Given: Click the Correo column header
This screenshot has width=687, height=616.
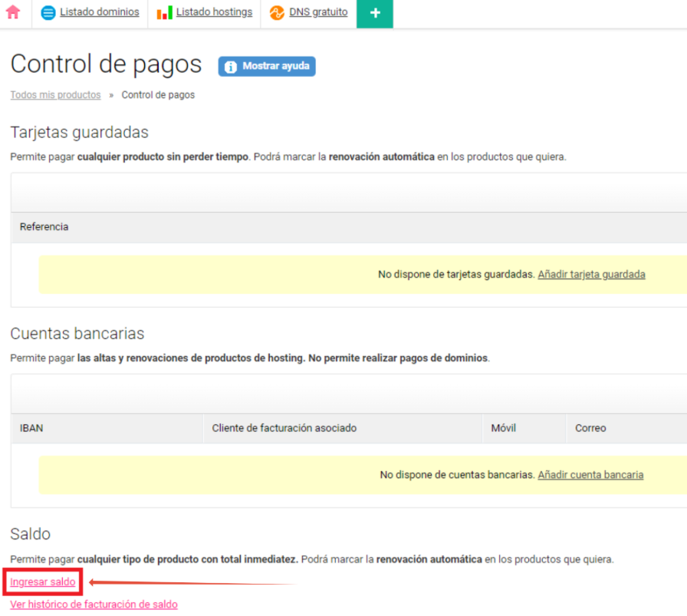Looking at the screenshot, I should point(590,428).
